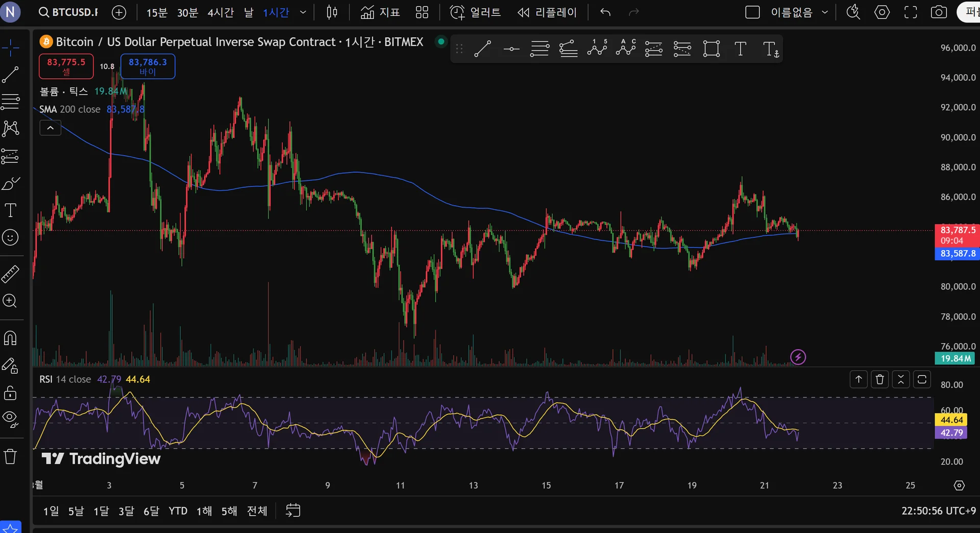Pick the Fib retracement in the floating toolbar

point(540,49)
